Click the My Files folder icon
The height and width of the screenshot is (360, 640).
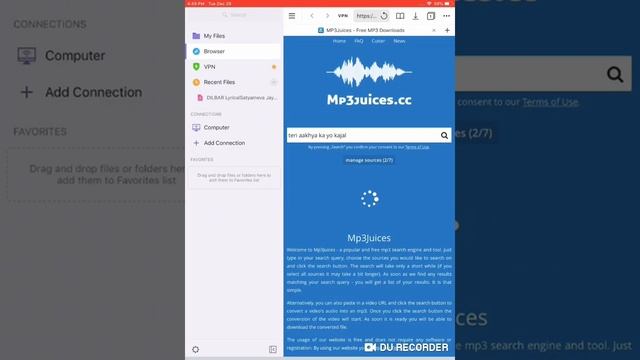[x=196, y=36]
